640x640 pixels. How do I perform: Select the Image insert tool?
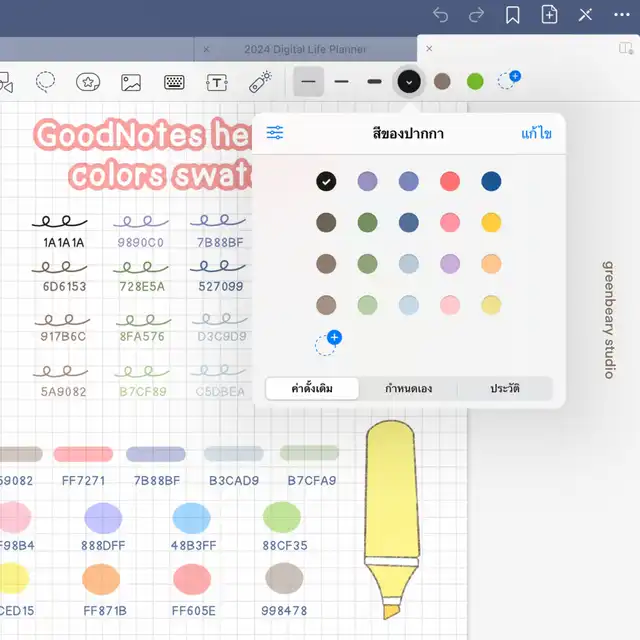point(131,82)
